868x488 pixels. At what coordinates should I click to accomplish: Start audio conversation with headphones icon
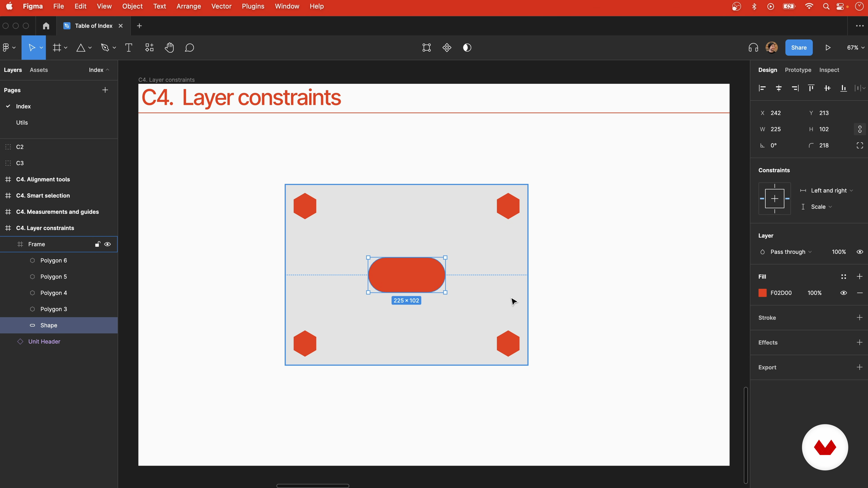coord(753,47)
